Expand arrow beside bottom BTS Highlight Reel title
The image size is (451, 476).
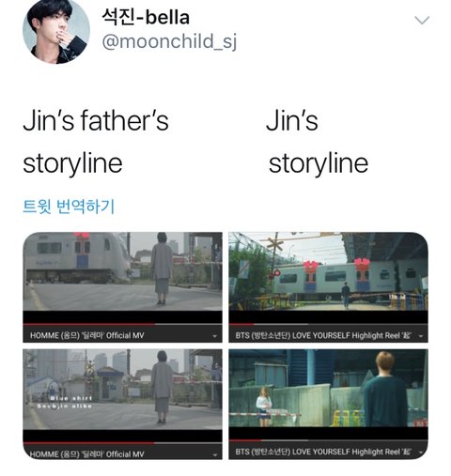(421, 452)
